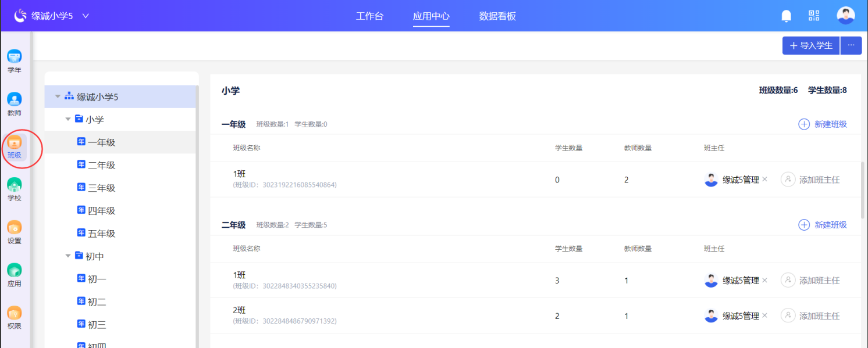The height and width of the screenshot is (348, 868).
Task: Collapse the 初中 tree node
Action: (x=68, y=256)
